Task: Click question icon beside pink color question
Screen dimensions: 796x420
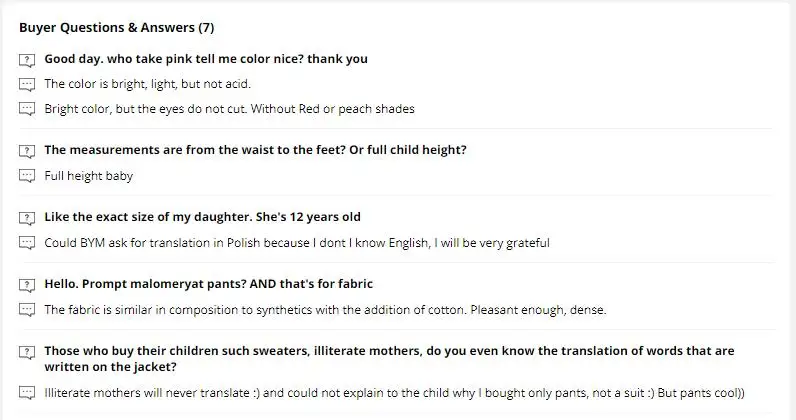Action: coord(27,60)
